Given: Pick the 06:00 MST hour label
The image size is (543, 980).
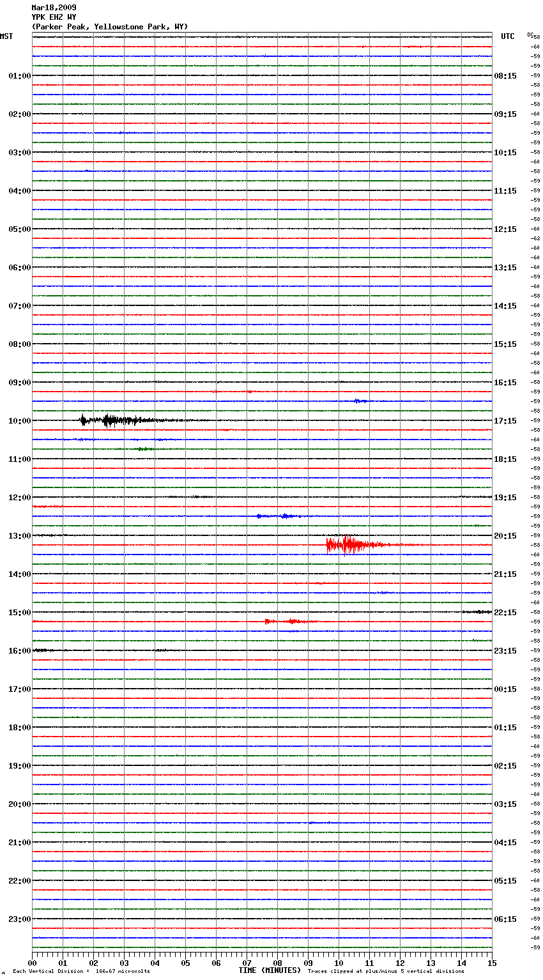Looking at the screenshot, I should (19, 268).
